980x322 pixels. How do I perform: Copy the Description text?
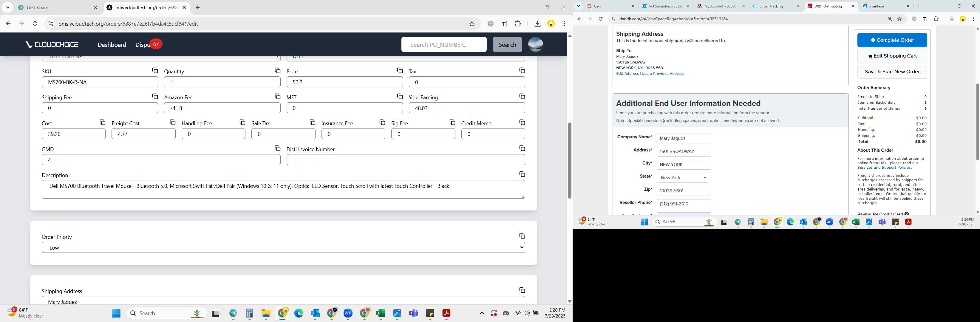point(522,174)
